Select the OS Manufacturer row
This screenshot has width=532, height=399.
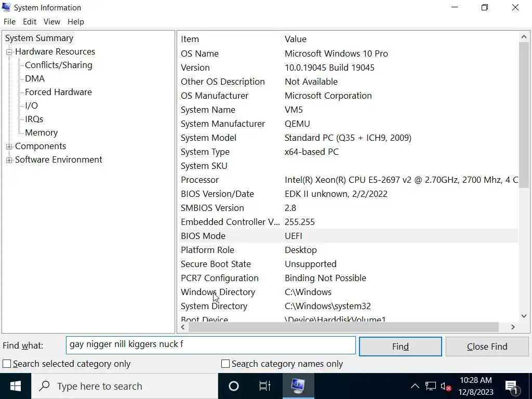(349, 96)
